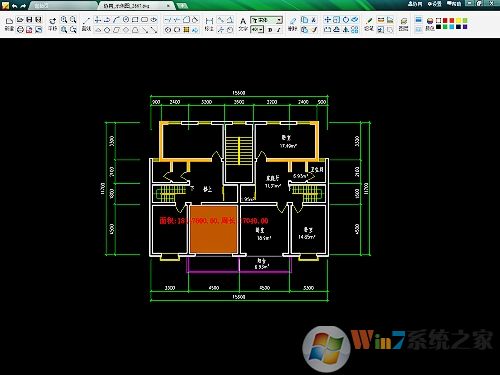
Task: Click the help feedback link in title bar
Action: click(x=454, y=4)
